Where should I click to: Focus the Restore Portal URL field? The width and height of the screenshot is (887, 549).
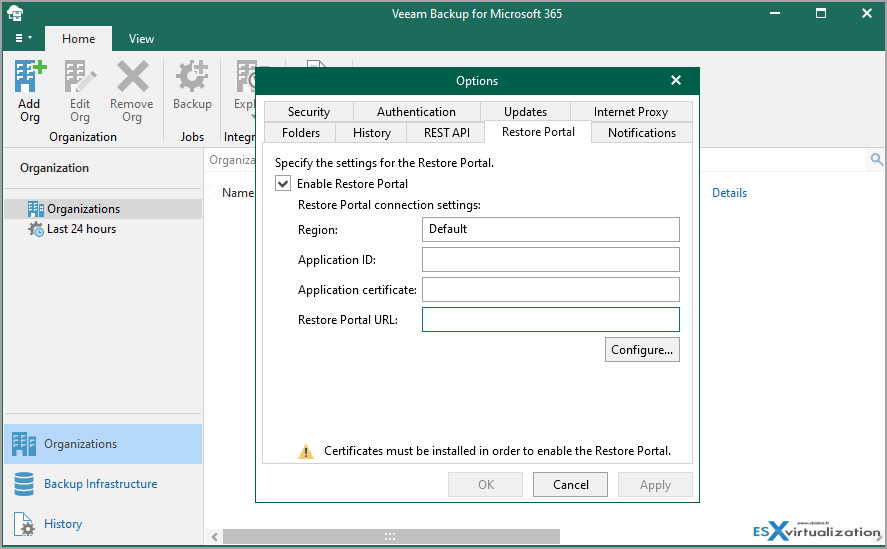550,319
